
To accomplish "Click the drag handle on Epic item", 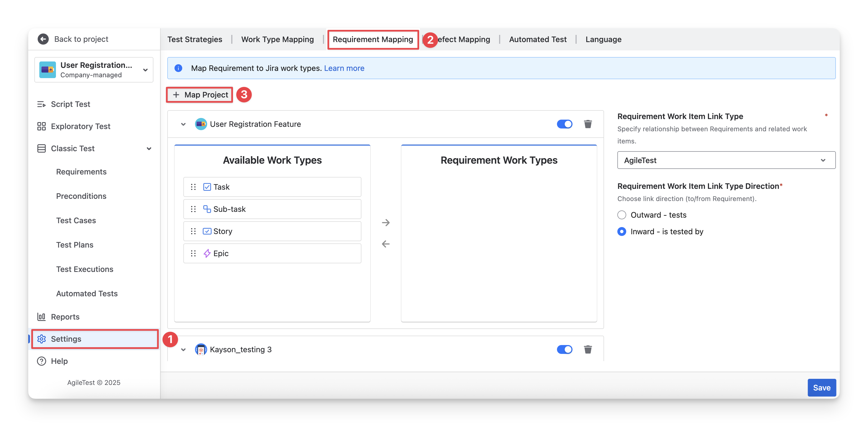I will coord(193,253).
